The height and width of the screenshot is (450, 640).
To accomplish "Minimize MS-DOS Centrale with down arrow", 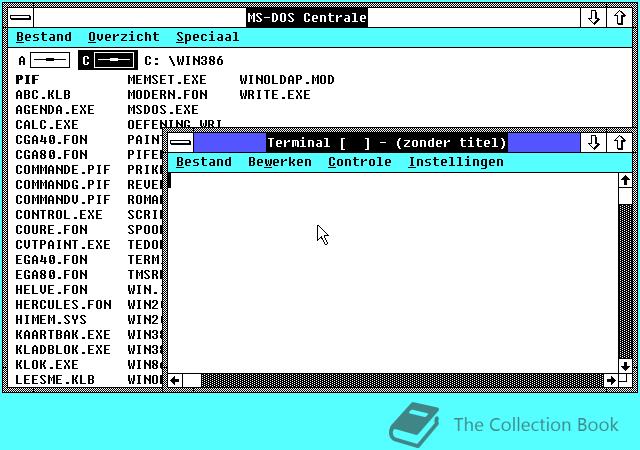I will (x=593, y=18).
